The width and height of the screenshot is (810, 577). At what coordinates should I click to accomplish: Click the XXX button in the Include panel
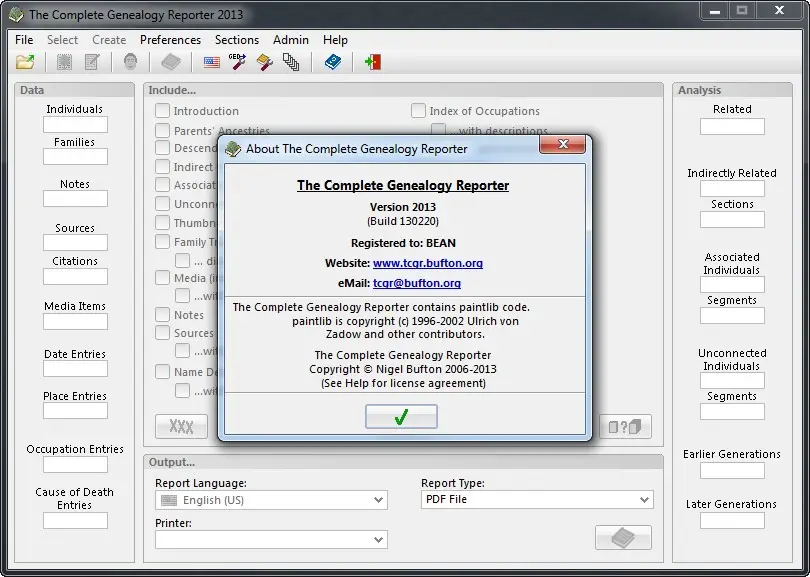click(x=181, y=427)
